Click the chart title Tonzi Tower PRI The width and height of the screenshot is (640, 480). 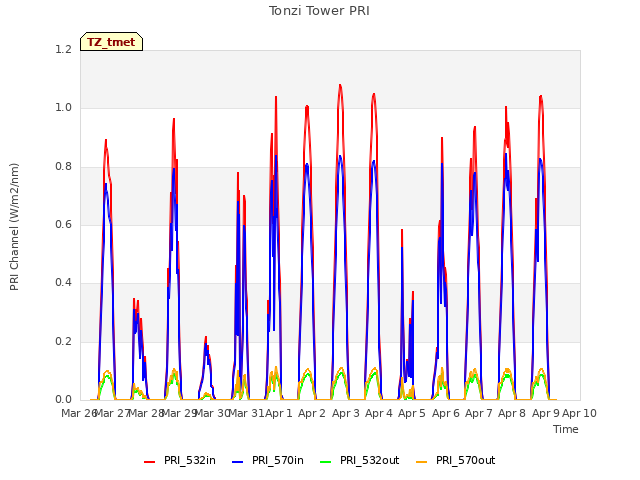coord(319,11)
